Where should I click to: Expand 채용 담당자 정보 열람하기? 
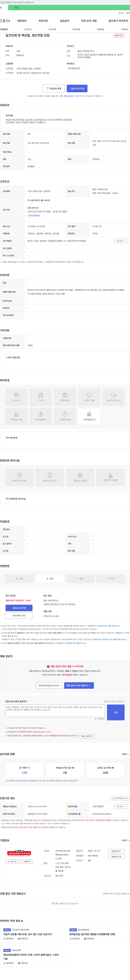pos(79,685)
